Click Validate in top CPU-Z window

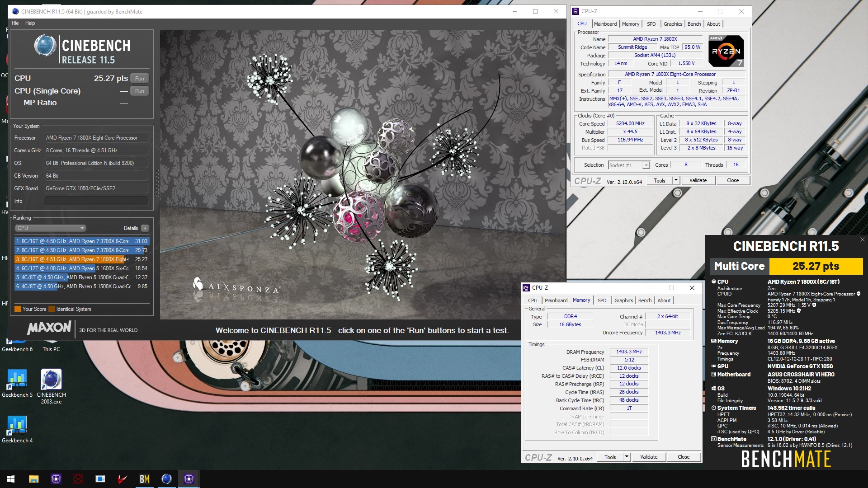coord(698,180)
